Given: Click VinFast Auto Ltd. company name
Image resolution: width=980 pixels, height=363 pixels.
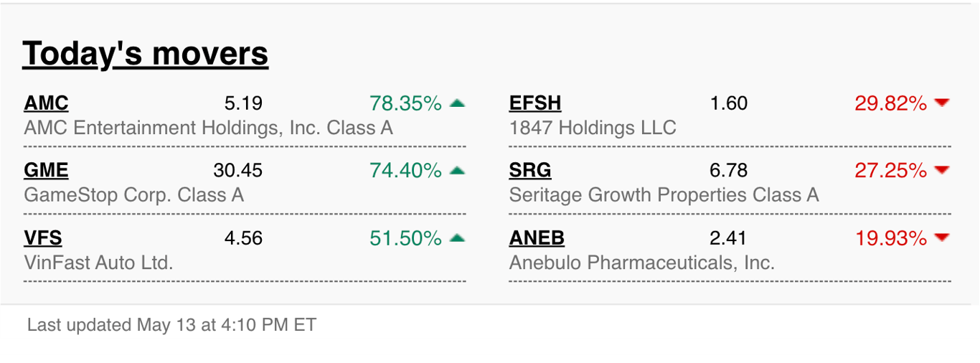Looking at the screenshot, I should pyautogui.click(x=98, y=263).
